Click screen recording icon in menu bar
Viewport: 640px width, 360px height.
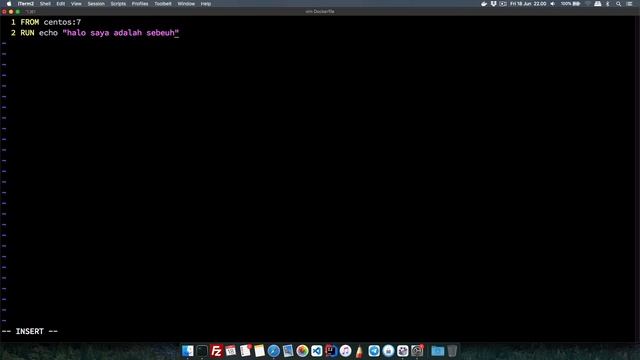[x=503, y=4]
